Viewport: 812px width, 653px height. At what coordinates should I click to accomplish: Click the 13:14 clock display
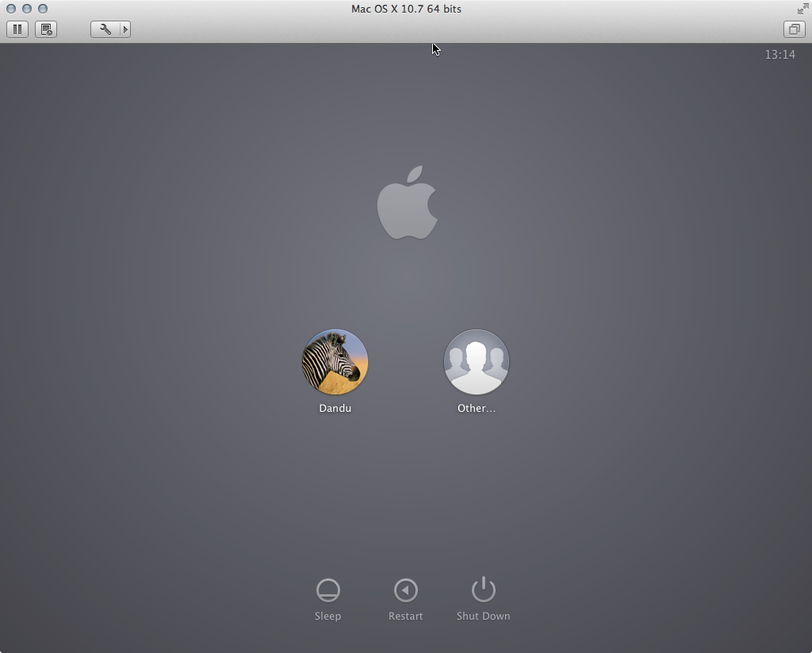(779, 55)
